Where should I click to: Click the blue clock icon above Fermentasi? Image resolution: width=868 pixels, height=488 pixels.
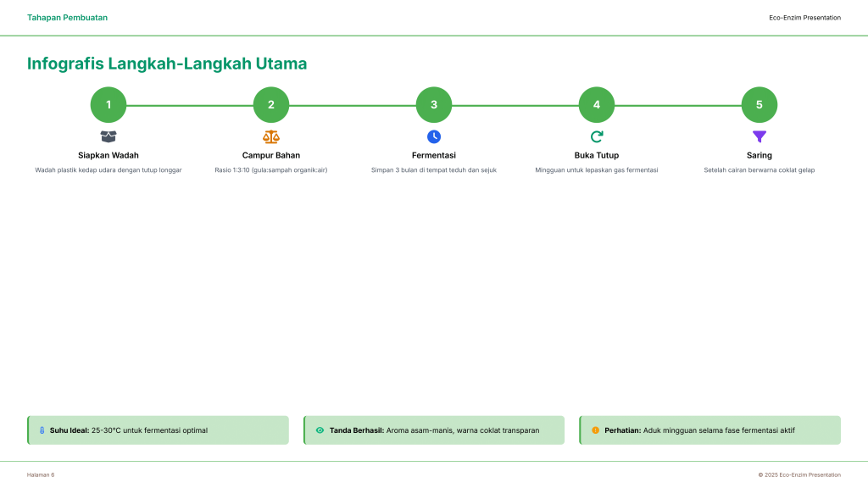pyautogui.click(x=434, y=136)
